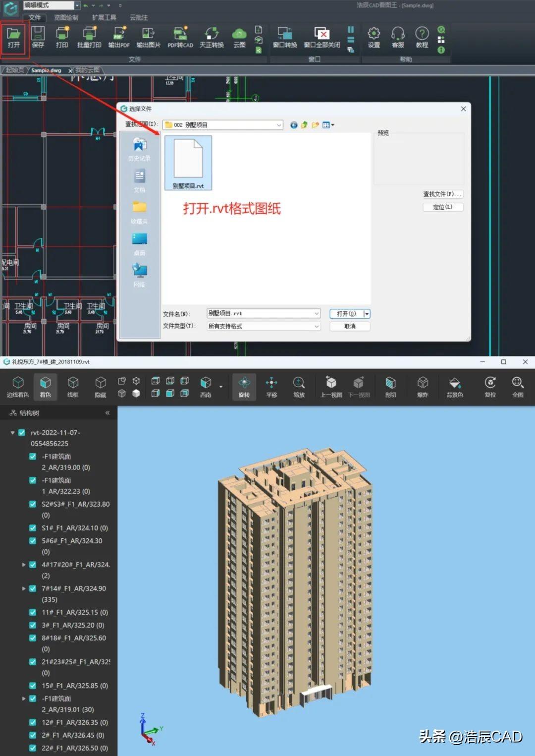Click the new folder icon in dialog
Image resolution: width=535 pixels, height=756 pixels.
pos(315,125)
